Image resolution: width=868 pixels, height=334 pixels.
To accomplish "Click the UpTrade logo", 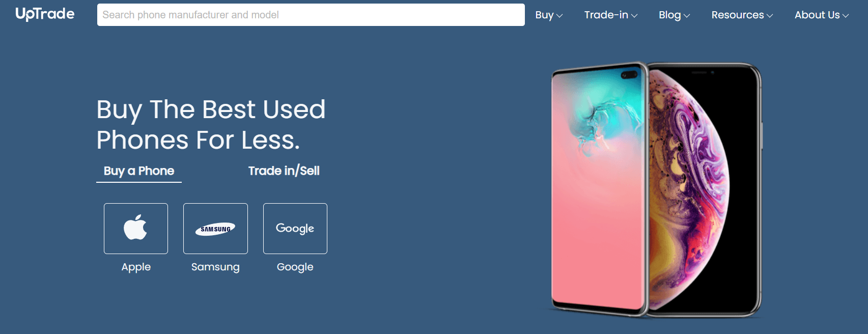I will coord(45,14).
